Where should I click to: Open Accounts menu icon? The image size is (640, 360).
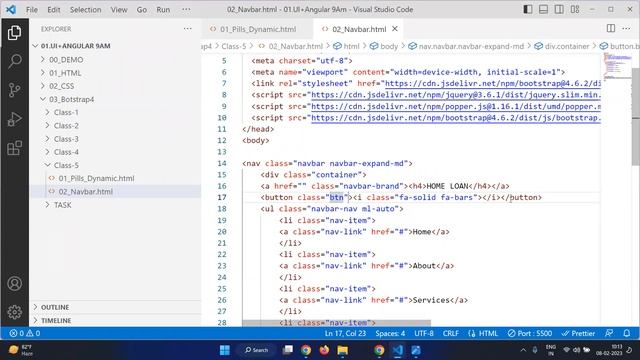coord(14,283)
